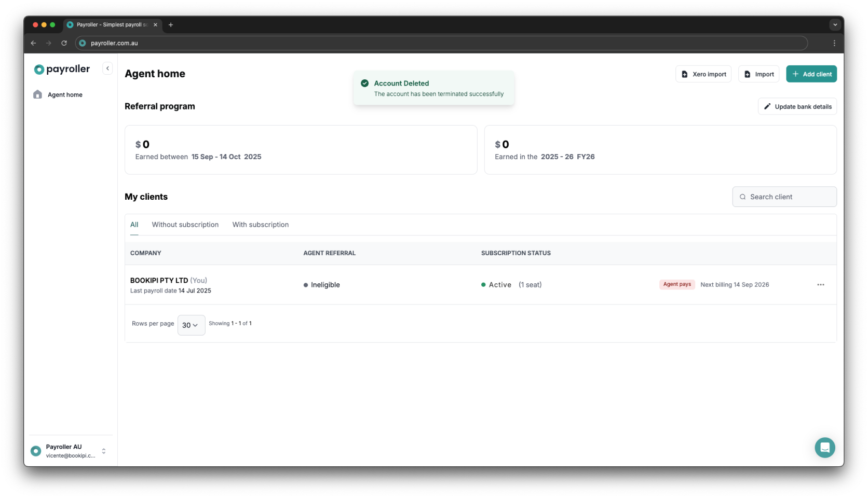Open the browser tab search dropdown
The height and width of the screenshot is (498, 868).
point(835,25)
